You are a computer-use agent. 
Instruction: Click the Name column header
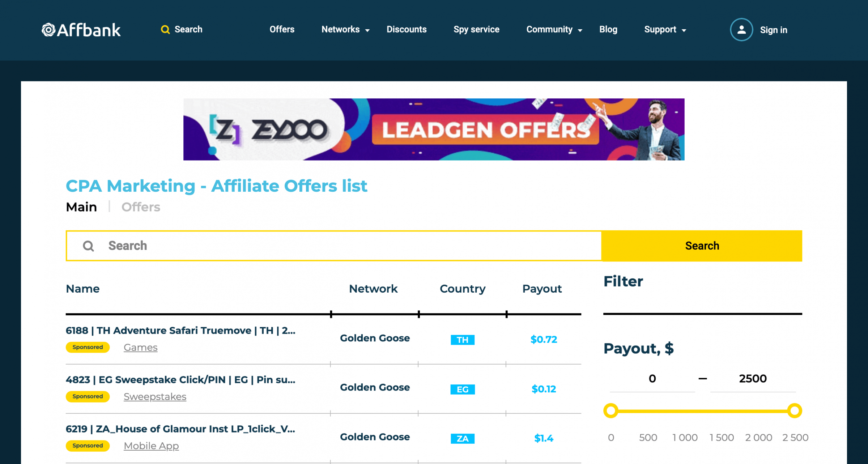tap(82, 289)
